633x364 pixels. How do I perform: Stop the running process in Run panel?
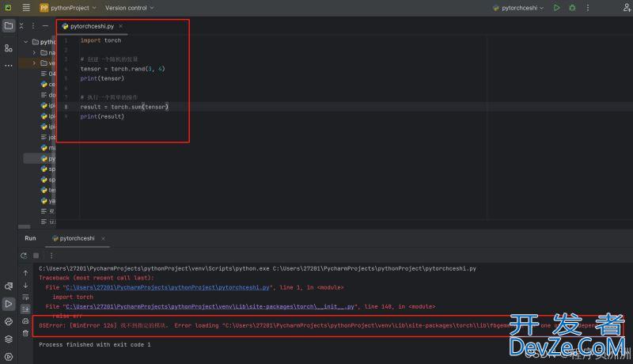36,256
